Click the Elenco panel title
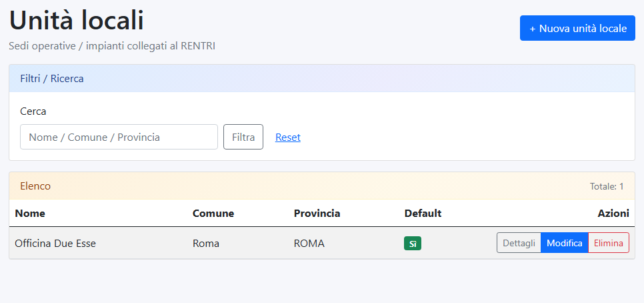 [x=35, y=186]
